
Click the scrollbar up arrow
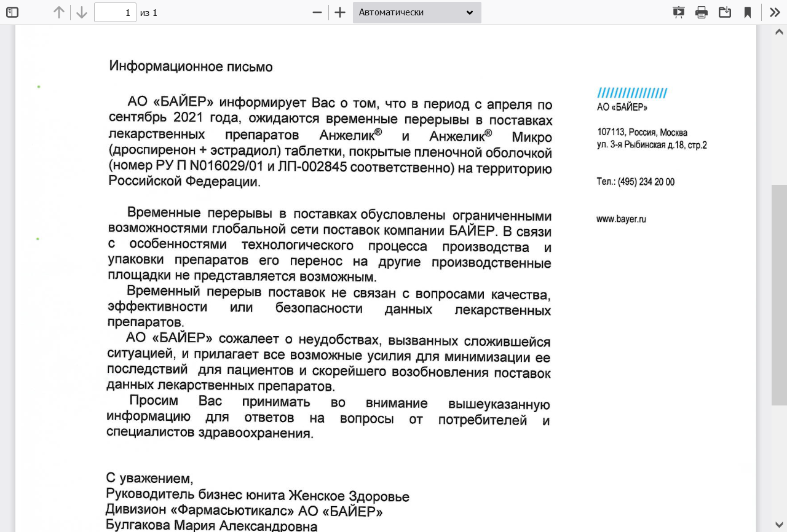click(779, 31)
